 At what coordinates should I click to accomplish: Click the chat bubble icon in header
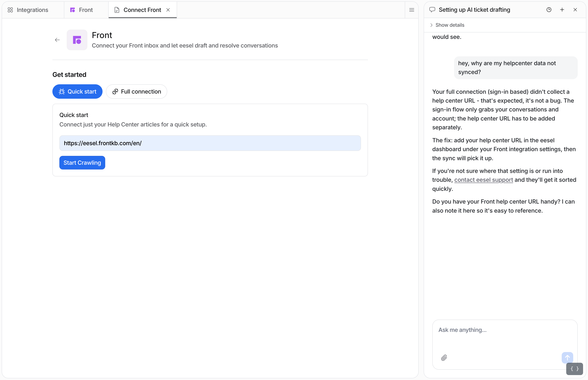(432, 10)
